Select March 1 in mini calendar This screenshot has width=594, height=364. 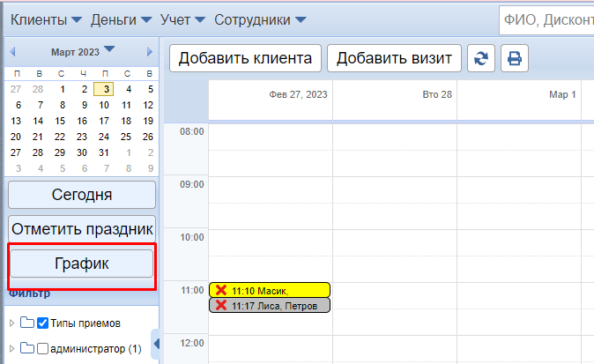coord(62,89)
